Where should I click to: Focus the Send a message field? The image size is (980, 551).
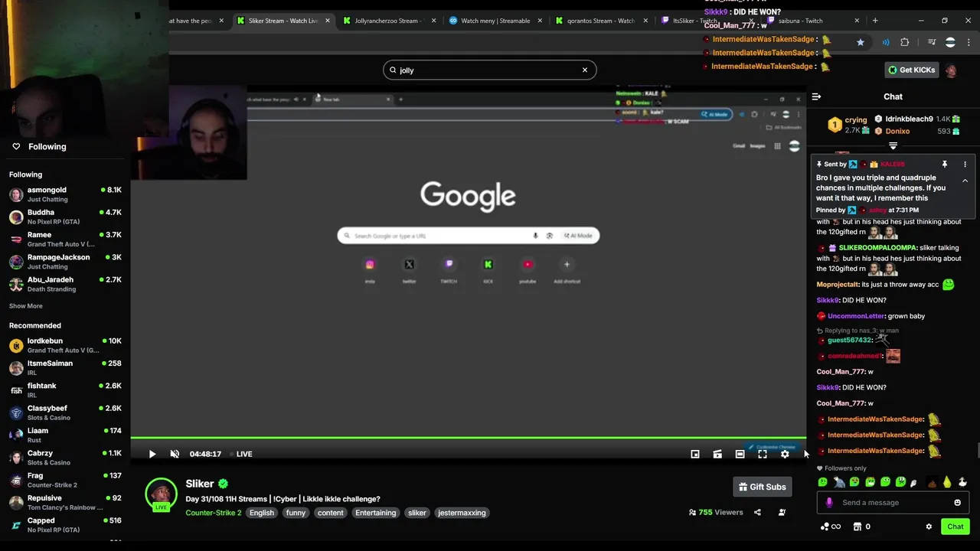coord(893,502)
